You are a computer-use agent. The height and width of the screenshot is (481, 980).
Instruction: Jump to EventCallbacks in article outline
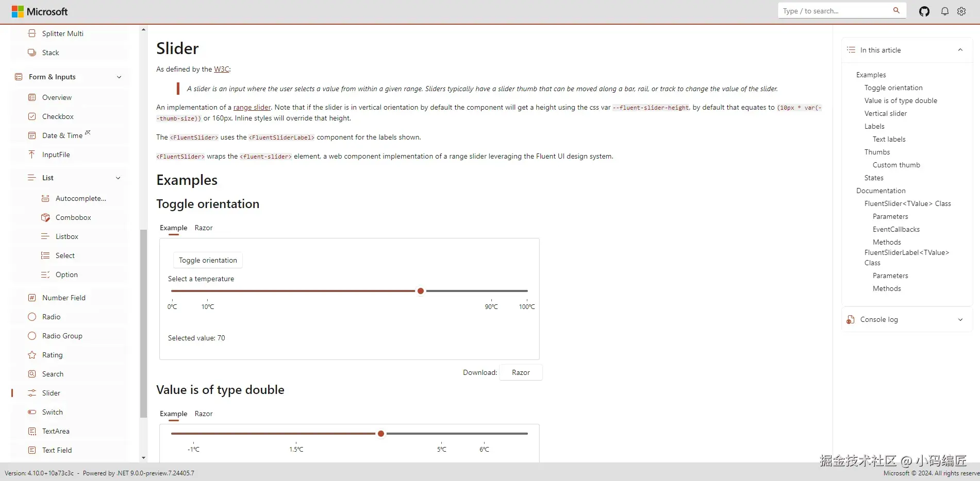(896, 229)
